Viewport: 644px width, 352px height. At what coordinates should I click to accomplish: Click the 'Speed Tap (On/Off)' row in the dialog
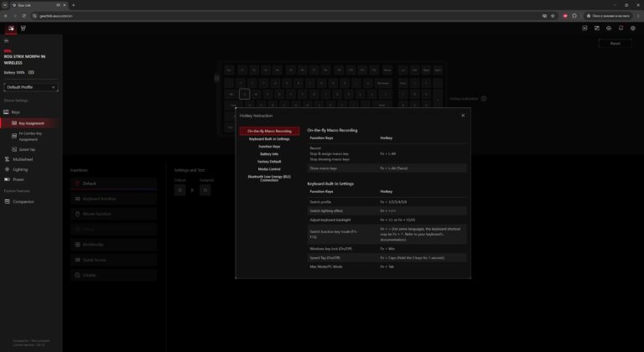pos(387,258)
